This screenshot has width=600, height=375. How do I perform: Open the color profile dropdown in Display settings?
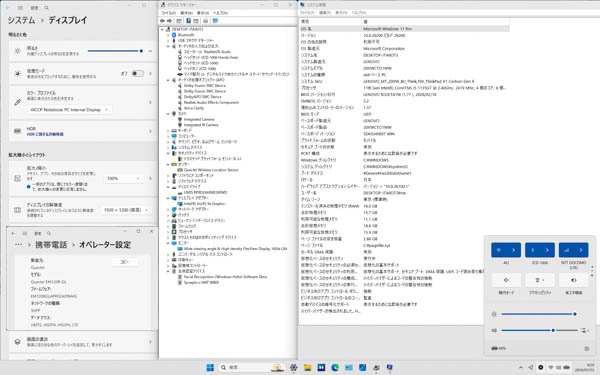pyautogui.click(x=70, y=110)
